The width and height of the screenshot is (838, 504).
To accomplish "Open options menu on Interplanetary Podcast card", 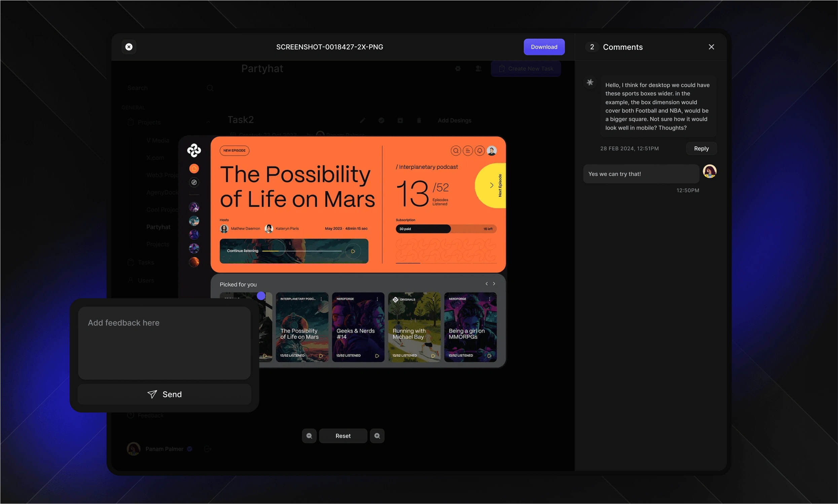I will [321, 299].
